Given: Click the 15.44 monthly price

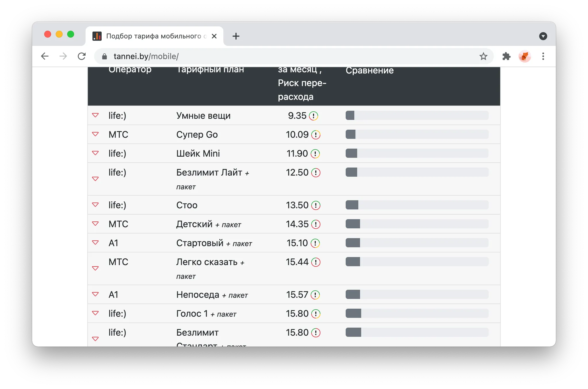Looking at the screenshot, I should click(297, 262).
